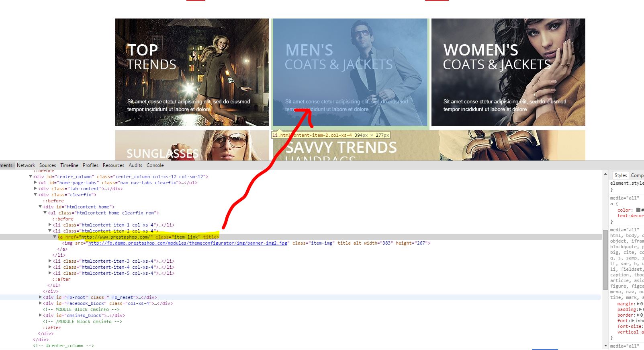This screenshot has width=644, height=350.
Task: Click the color swatch in the a rule
Action: tap(638, 210)
